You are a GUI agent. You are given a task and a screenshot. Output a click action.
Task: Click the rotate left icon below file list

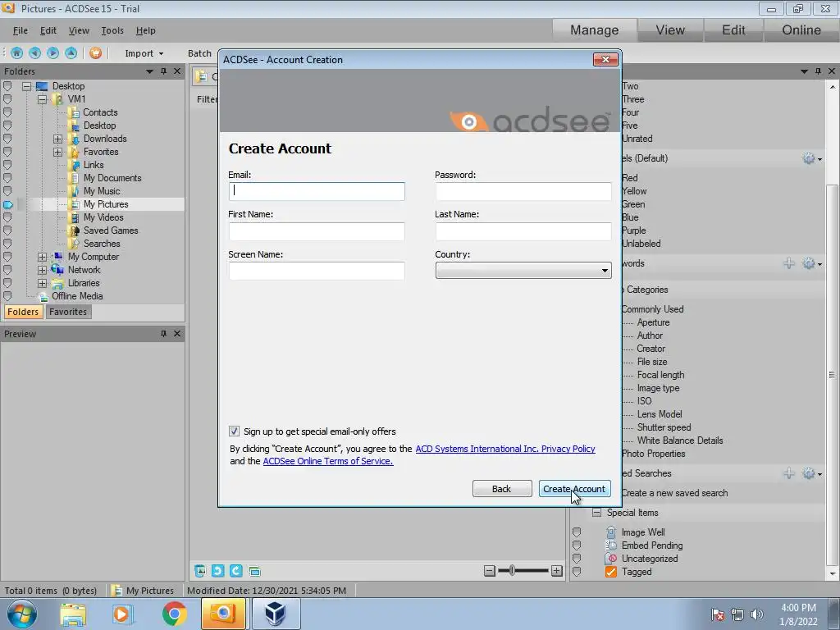click(x=217, y=571)
